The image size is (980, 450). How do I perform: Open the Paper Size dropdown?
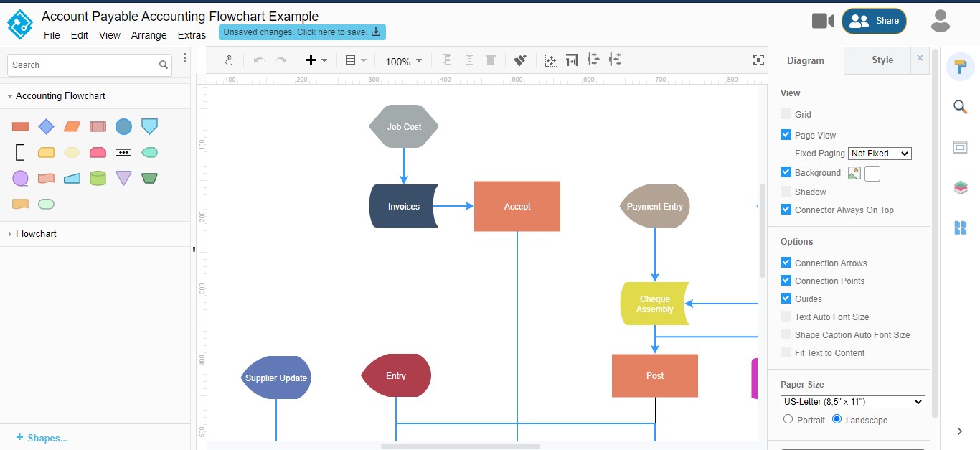853,402
